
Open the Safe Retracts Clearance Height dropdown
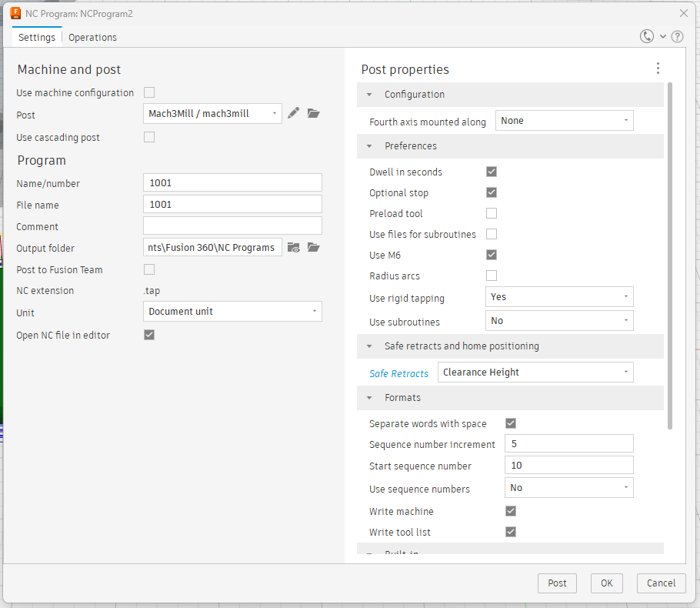[535, 372]
